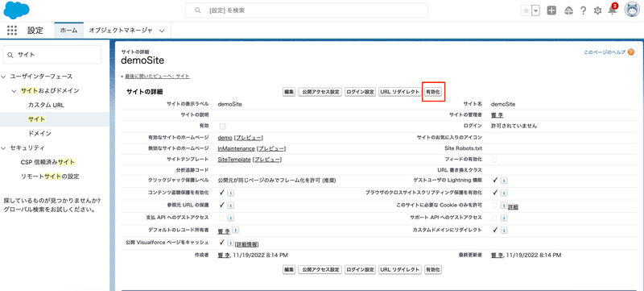Toggle コンテンツ盗聴保護を有効化 checkmark
644x291 pixels.
click(x=222, y=192)
